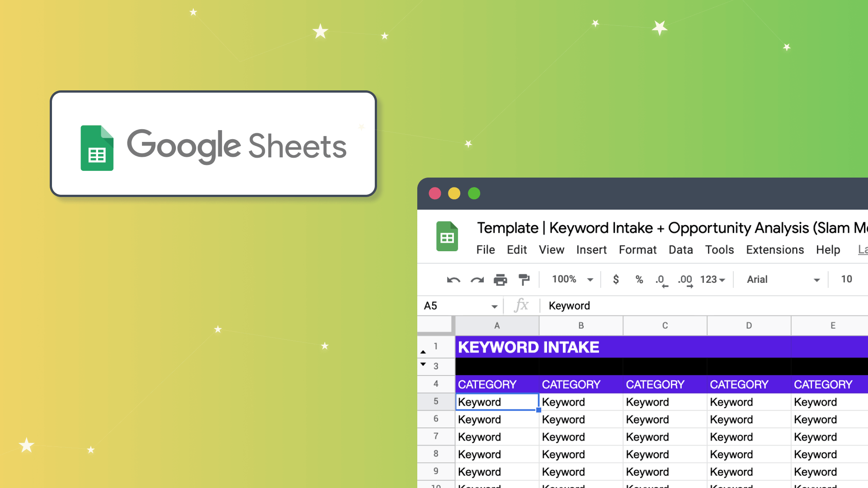The height and width of the screenshot is (488, 868).
Task: Expand hidden rows with down arrow at row 3
Action: [423, 364]
